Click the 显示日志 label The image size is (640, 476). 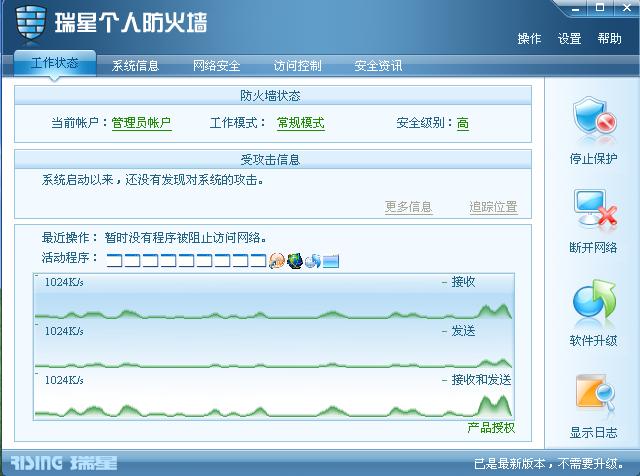pos(593,433)
